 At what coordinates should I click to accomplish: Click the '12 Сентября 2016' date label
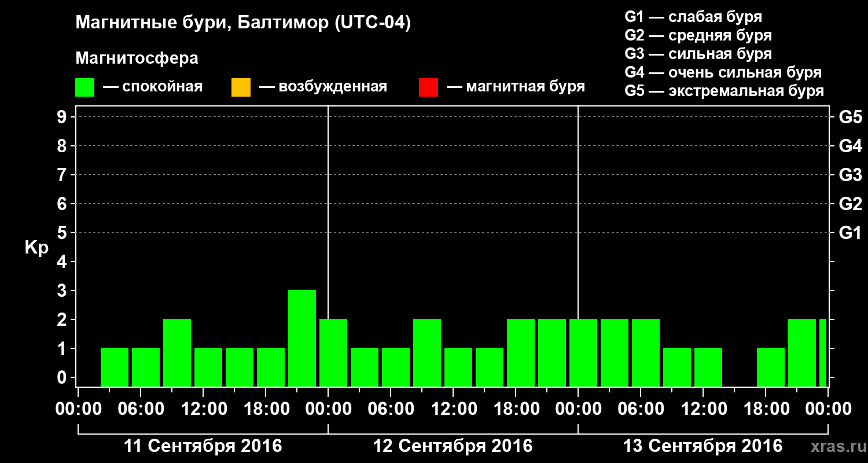pyautogui.click(x=453, y=446)
